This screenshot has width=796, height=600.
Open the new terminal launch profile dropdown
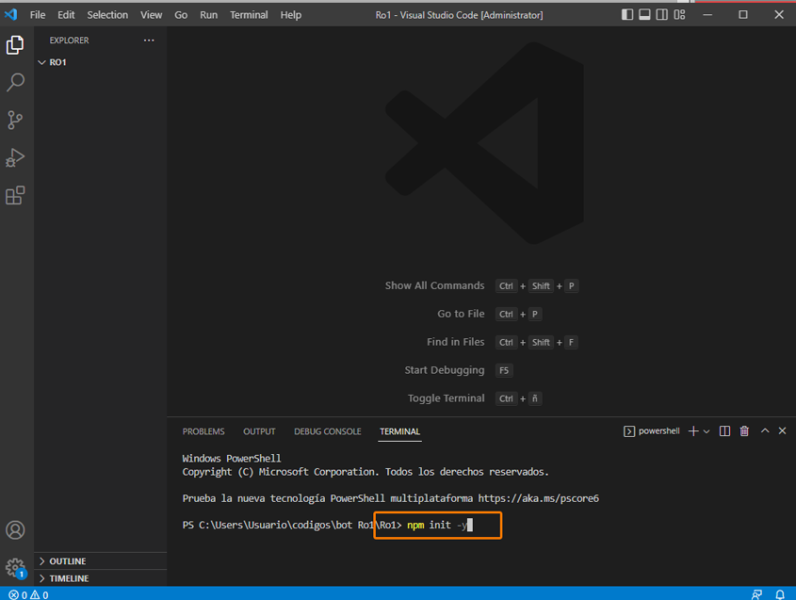point(707,431)
